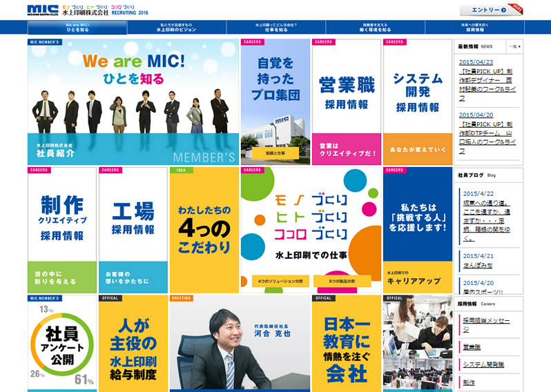
Task: Open the 水上印刷のビジョン navigation tab
Action: click(x=177, y=28)
